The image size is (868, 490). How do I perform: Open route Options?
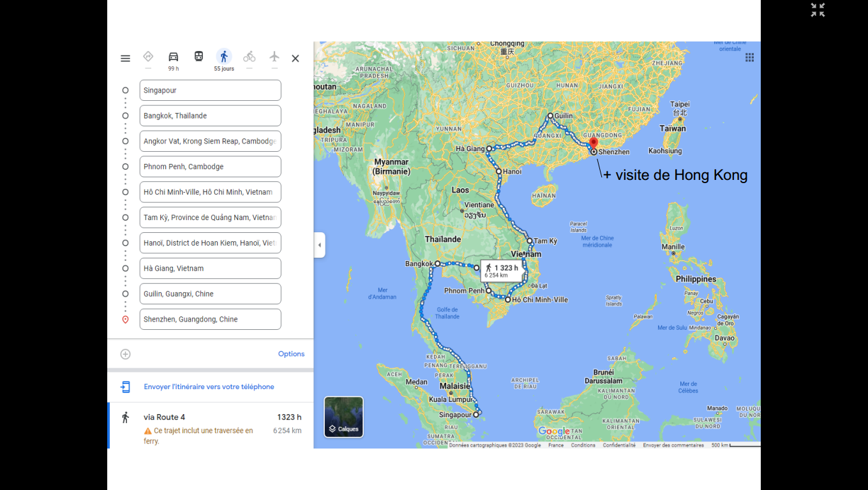click(x=291, y=354)
